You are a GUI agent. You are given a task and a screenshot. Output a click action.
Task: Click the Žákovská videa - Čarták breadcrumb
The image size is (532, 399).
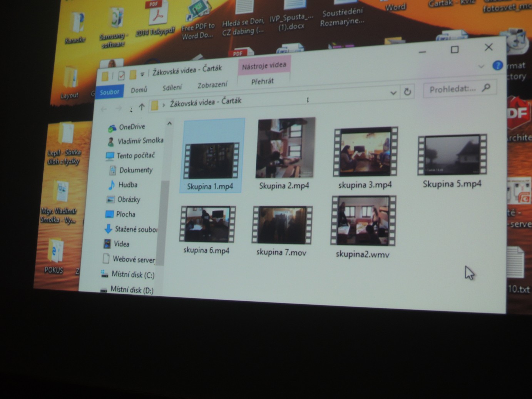[206, 102]
